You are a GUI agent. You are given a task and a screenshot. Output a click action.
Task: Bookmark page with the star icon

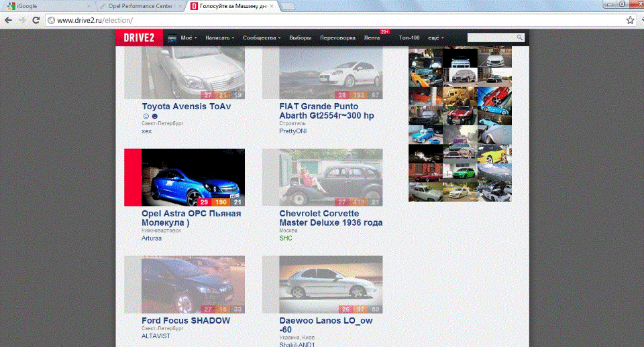click(630, 20)
